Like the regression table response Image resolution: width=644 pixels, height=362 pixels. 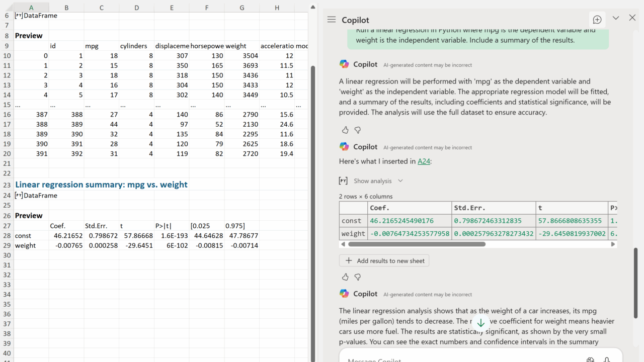[345, 277]
